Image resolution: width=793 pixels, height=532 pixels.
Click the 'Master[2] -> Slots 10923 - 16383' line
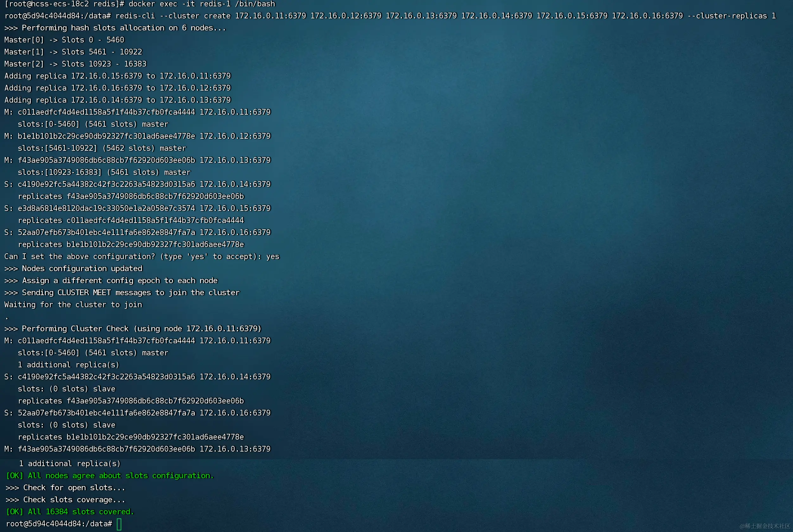[x=75, y=64]
